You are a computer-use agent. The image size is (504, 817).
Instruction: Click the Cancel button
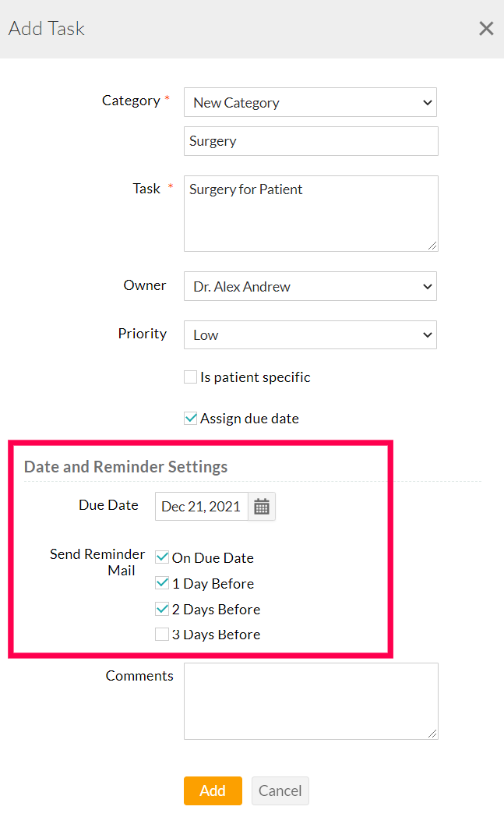(x=280, y=790)
